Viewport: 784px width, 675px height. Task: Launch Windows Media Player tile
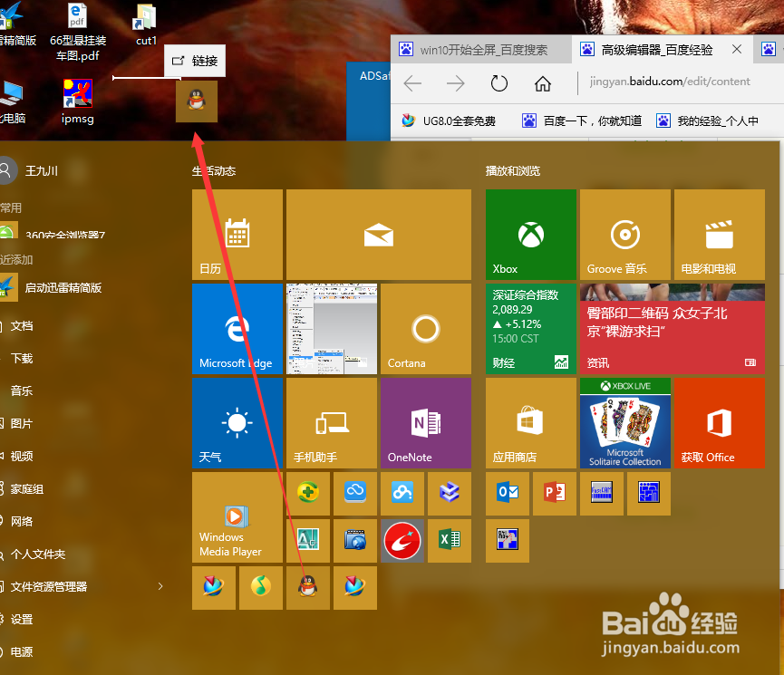(237, 517)
